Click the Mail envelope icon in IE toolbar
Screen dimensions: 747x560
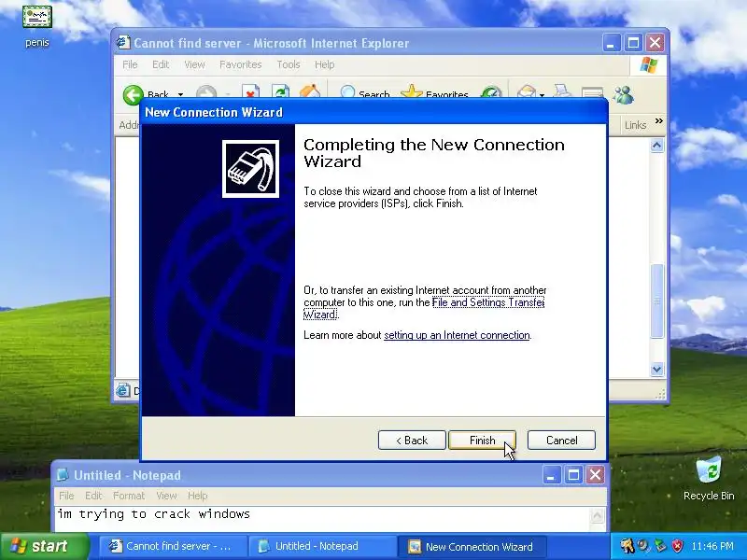pos(527,92)
